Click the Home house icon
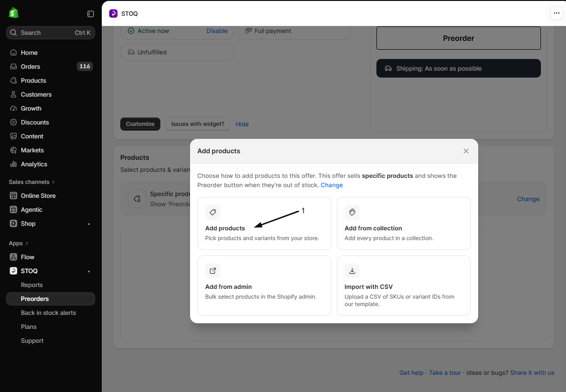The image size is (566, 392). click(13, 52)
